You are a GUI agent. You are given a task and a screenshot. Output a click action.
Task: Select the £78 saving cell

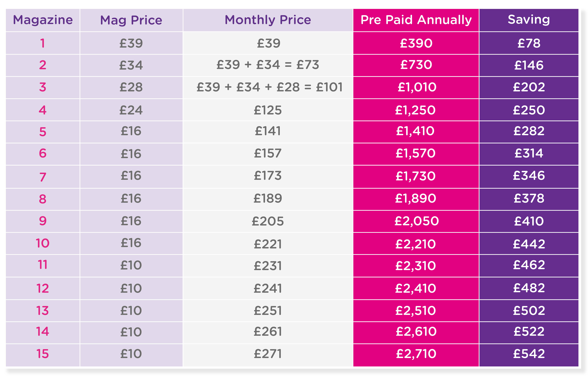[529, 43]
